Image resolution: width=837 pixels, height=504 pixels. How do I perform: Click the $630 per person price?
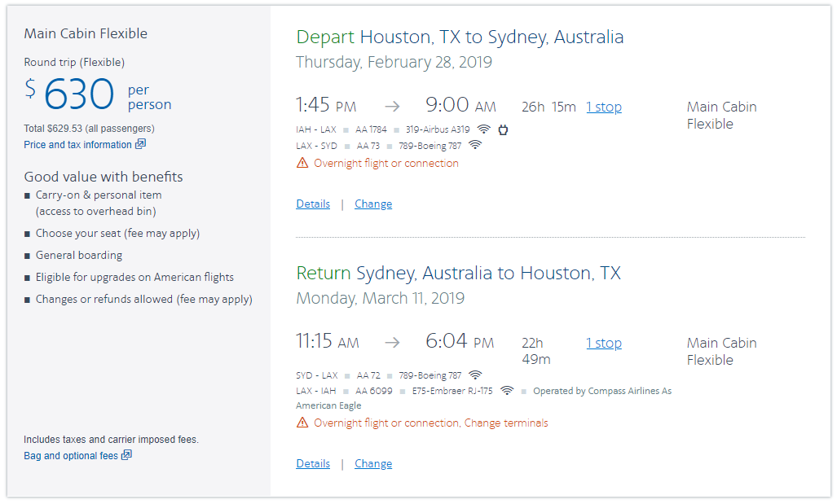pyautogui.click(x=79, y=95)
